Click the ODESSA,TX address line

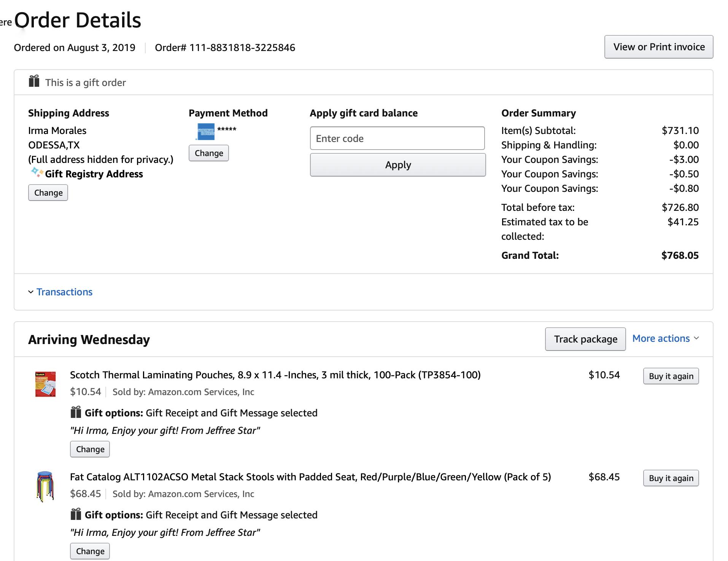click(x=54, y=145)
